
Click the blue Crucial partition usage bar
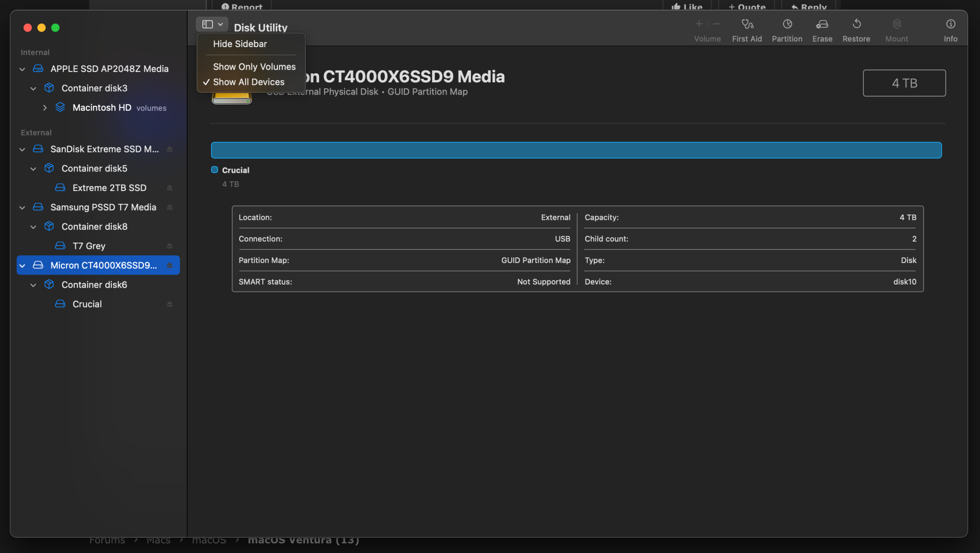(x=576, y=150)
